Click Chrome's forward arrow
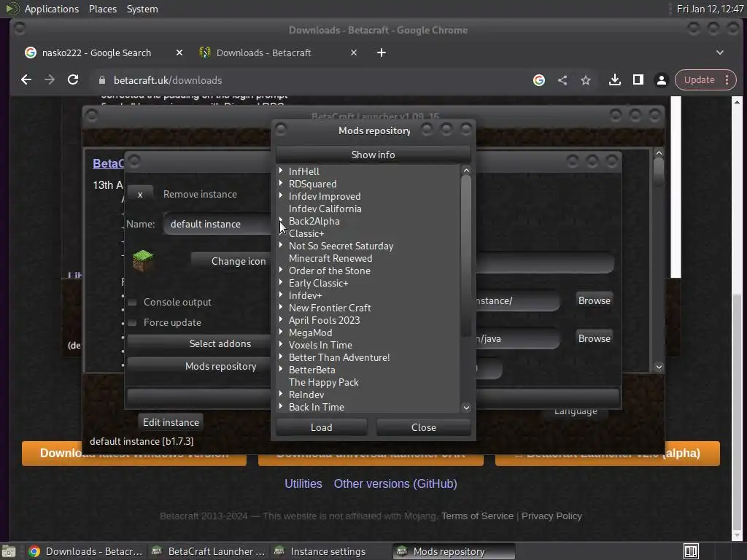The image size is (747, 560). click(50, 80)
